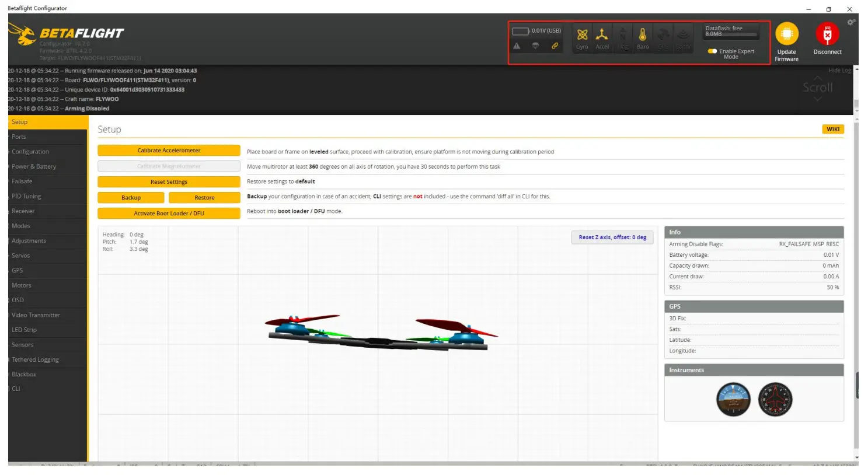Open the Setup WIKI link
Image resolution: width=868 pixels, height=475 pixels.
point(832,129)
